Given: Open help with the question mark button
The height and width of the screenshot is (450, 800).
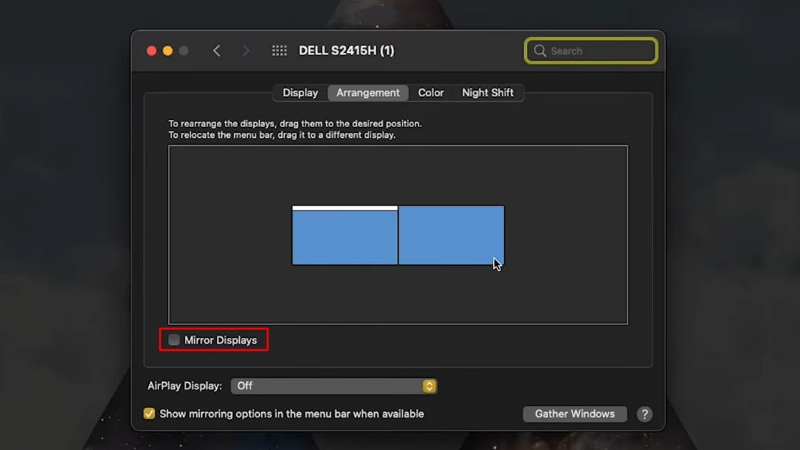Looking at the screenshot, I should tap(644, 414).
